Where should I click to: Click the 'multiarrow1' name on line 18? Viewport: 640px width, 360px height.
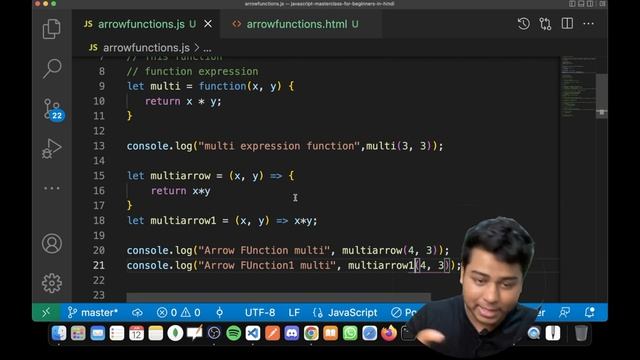(183, 221)
